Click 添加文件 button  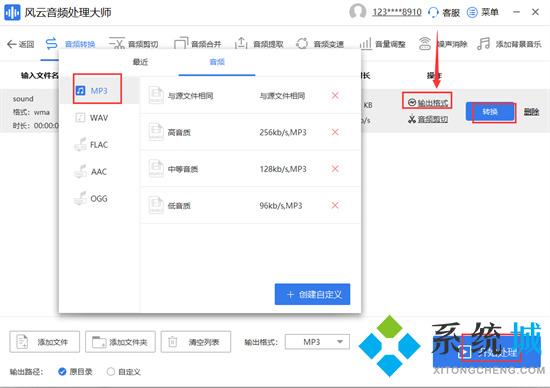(45, 342)
